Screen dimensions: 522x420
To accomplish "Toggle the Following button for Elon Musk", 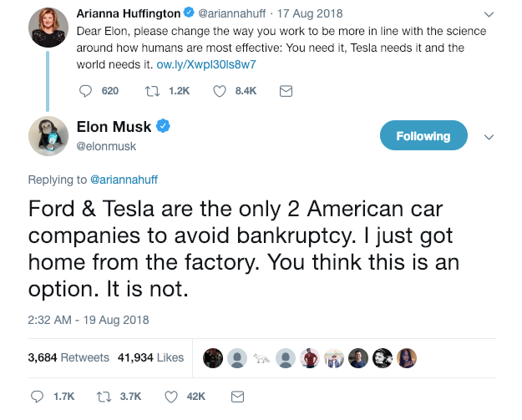I will [423, 136].
